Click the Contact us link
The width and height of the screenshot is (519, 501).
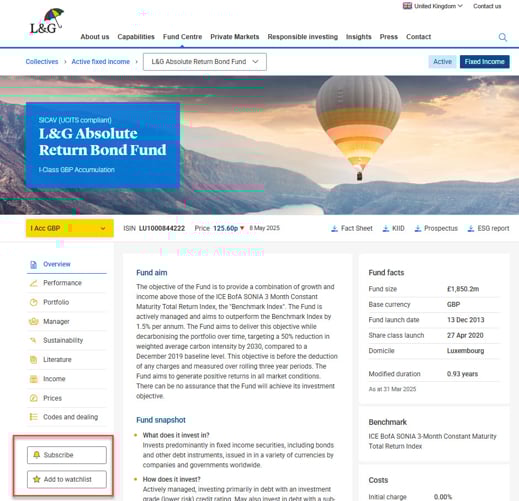click(x=487, y=6)
